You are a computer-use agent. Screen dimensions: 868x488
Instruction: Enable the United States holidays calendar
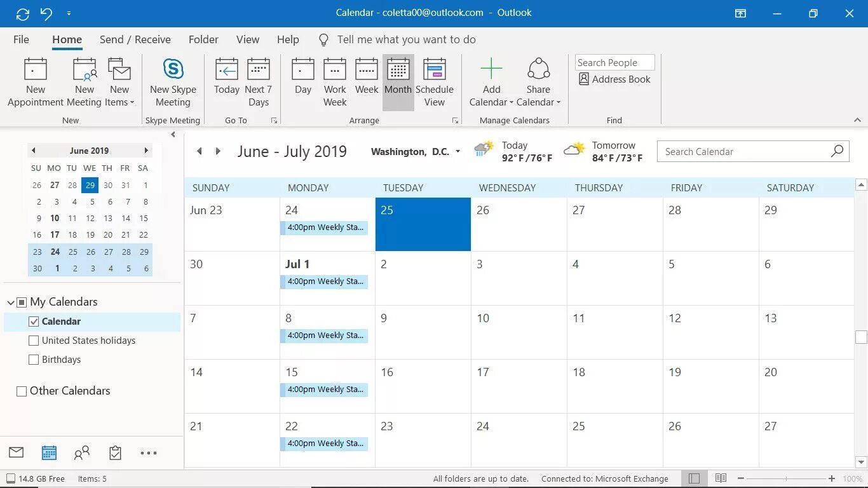34,341
